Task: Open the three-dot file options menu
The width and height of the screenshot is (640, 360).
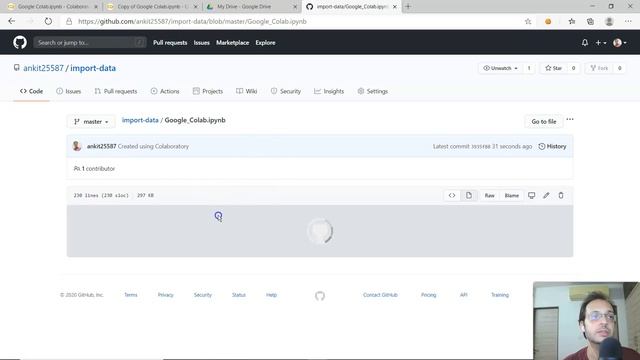Action: tap(570, 120)
